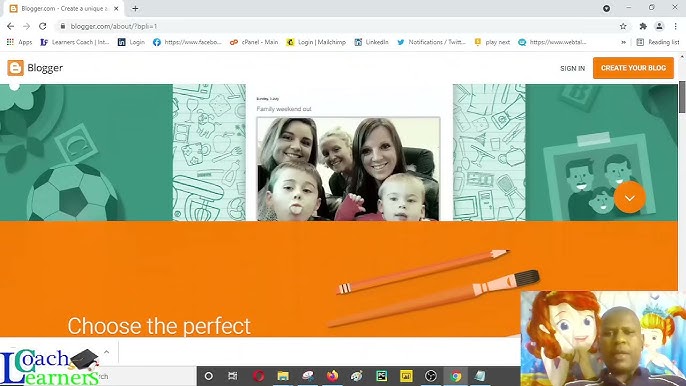
Task: Switch to Chrome on the taskbar
Action: pyautogui.click(x=456, y=376)
